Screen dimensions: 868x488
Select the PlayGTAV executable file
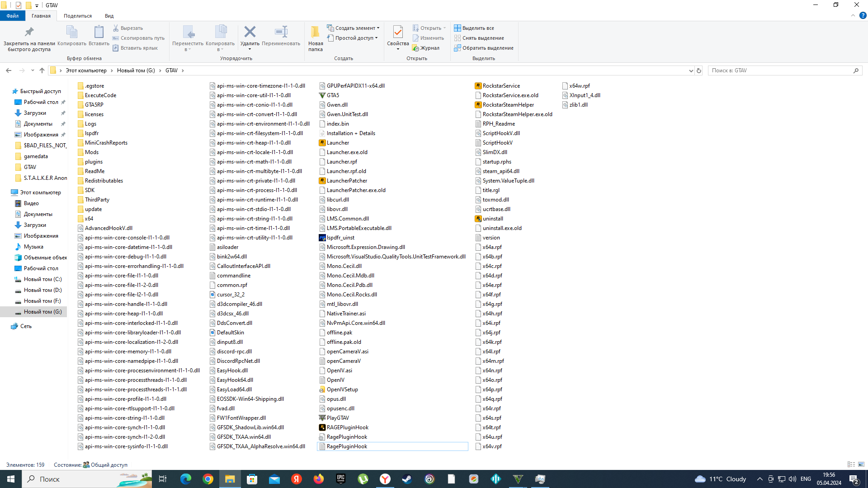point(338,418)
